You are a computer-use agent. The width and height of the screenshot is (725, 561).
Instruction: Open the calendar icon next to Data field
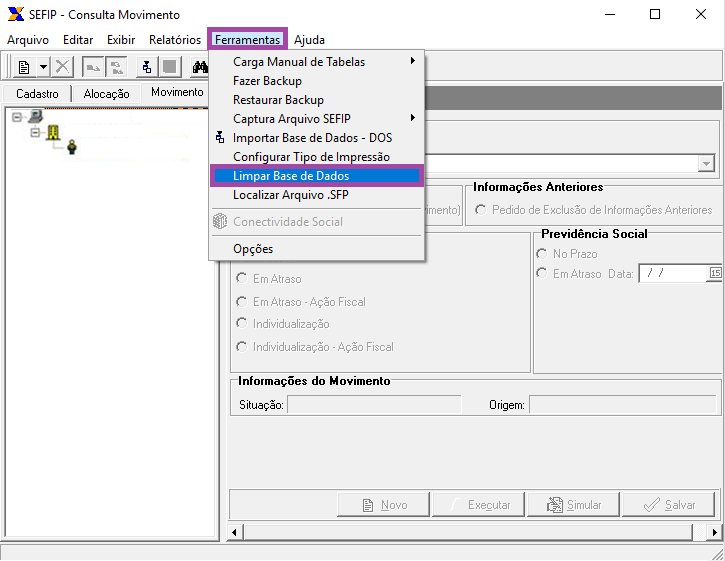click(715, 273)
